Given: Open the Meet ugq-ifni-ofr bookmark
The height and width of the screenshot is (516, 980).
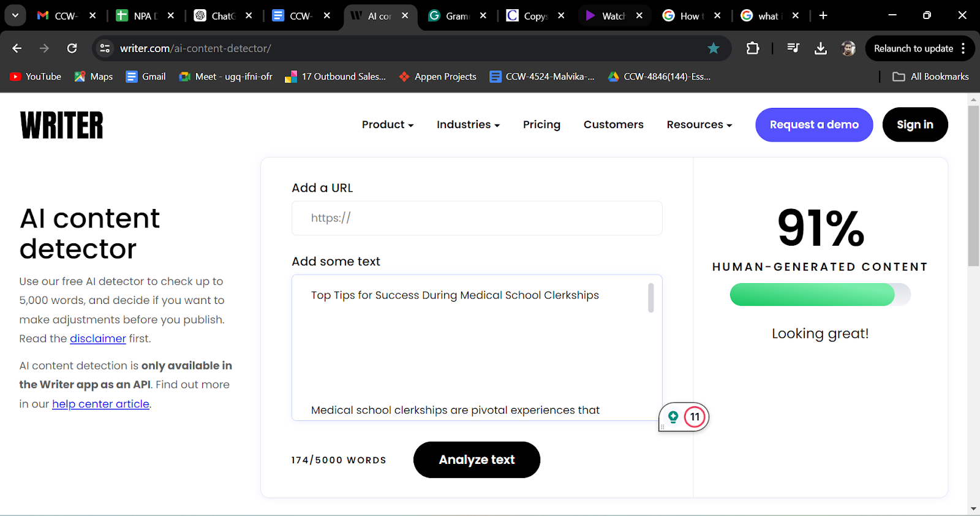Looking at the screenshot, I should [x=225, y=77].
